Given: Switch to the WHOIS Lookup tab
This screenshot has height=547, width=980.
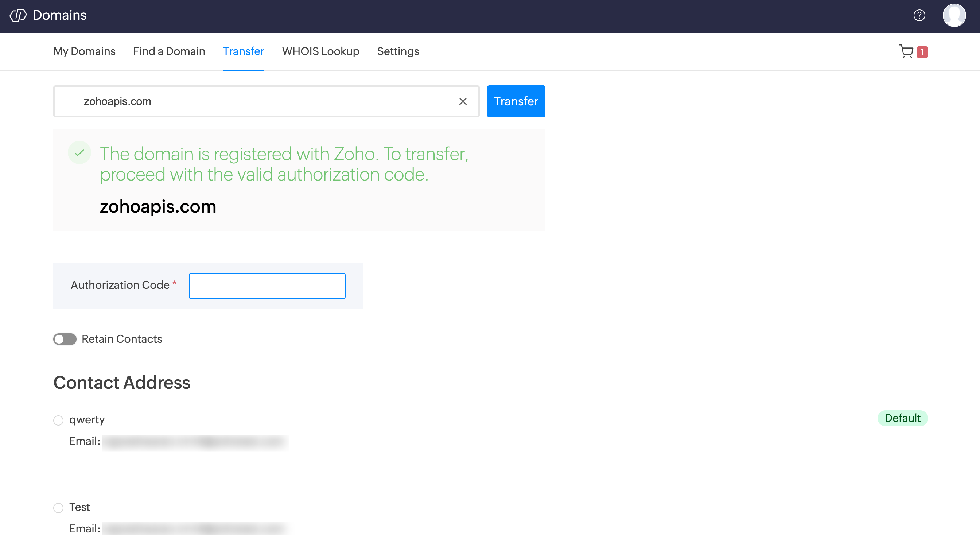Looking at the screenshot, I should (x=320, y=51).
